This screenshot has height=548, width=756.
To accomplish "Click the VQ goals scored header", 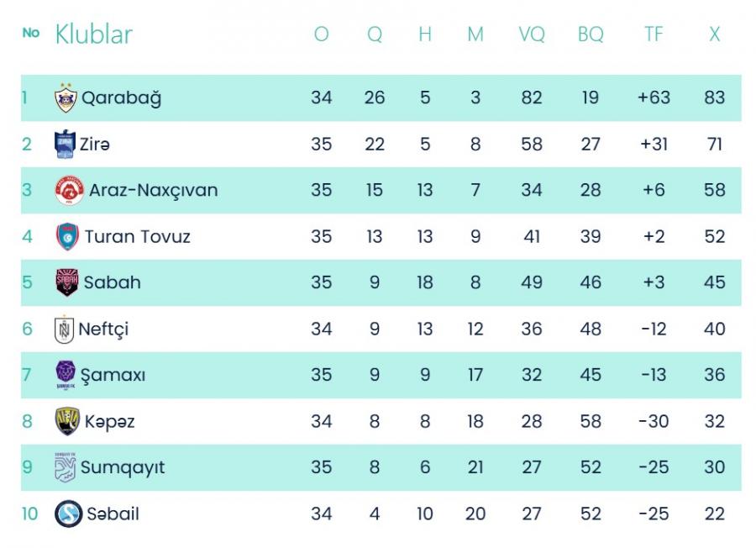I will [x=532, y=34].
